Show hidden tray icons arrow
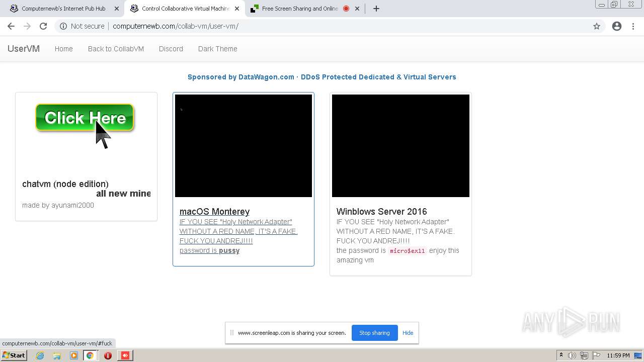 point(561,355)
